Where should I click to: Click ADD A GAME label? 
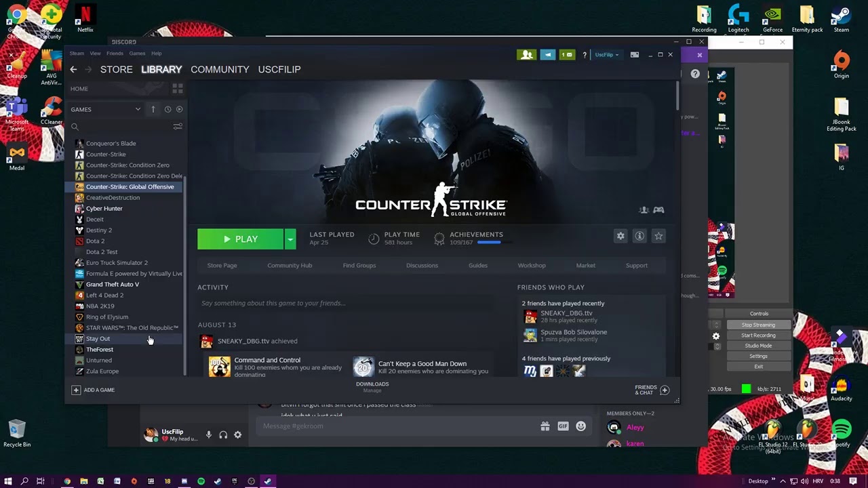(x=99, y=390)
